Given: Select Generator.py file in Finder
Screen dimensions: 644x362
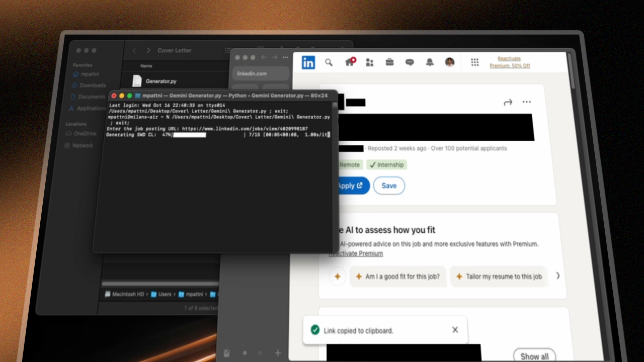Looking at the screenshot, I should point(161,81).
